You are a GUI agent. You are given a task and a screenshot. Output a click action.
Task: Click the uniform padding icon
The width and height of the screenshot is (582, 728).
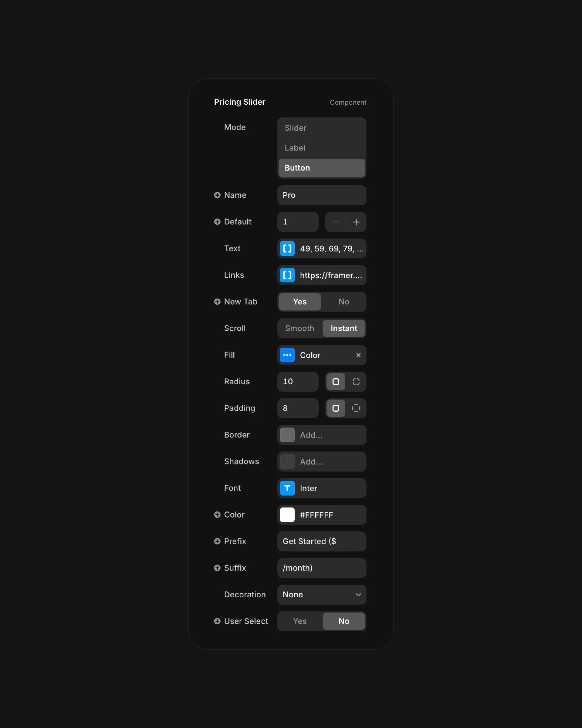[x=336, y=408]
